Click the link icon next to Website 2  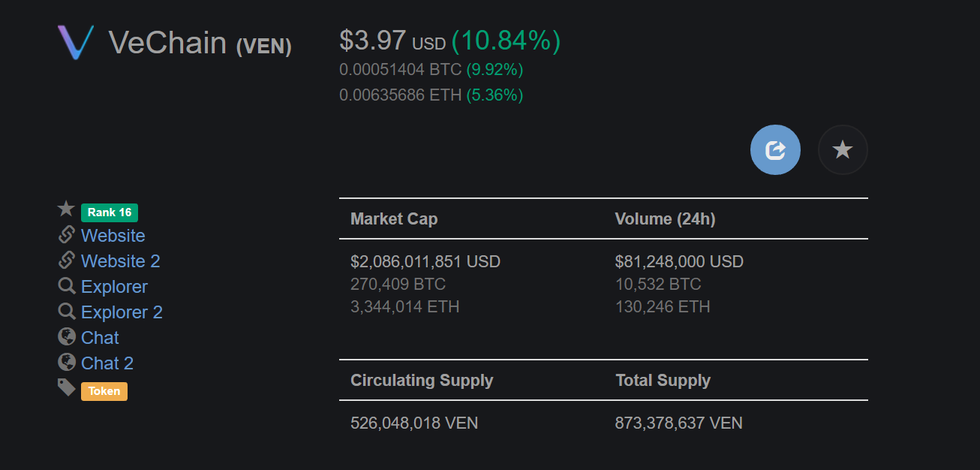66,261
